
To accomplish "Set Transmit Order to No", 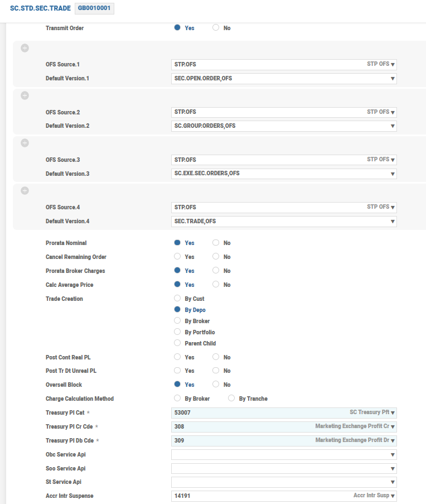I will (216, 28).
